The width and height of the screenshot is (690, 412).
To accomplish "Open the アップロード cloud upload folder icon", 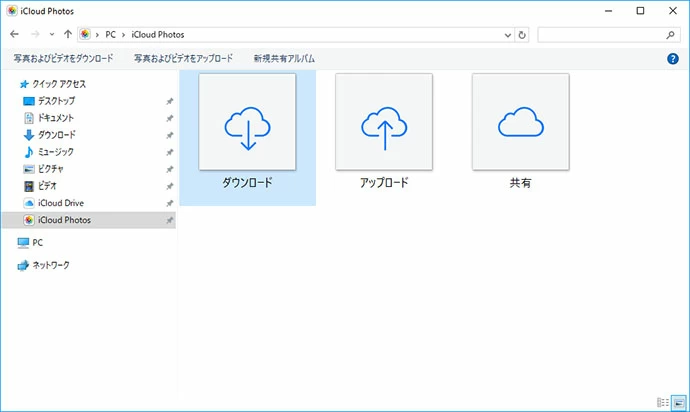I will click(384, 123).
